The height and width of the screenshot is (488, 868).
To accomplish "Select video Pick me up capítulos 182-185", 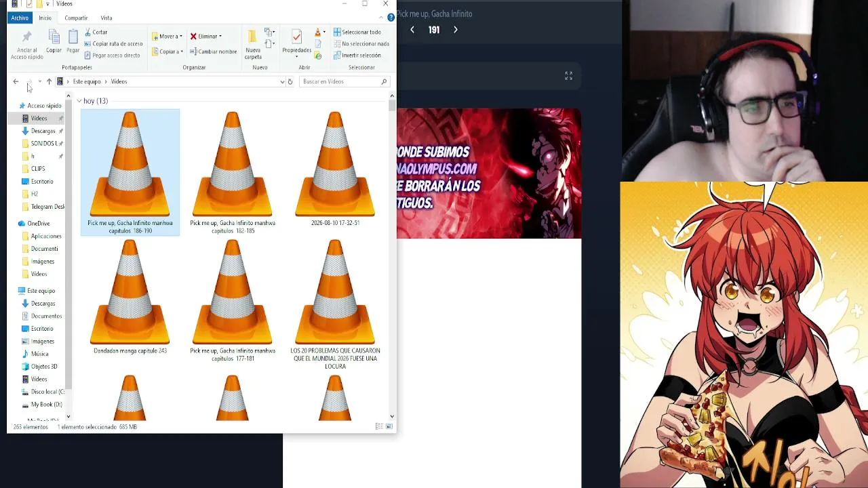I will coord(233,172).
